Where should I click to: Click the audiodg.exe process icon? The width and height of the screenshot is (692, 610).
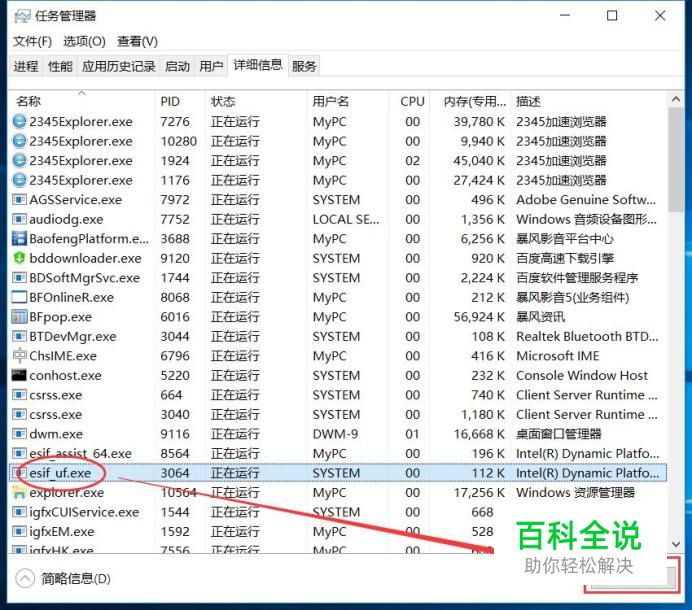[19, 219]
